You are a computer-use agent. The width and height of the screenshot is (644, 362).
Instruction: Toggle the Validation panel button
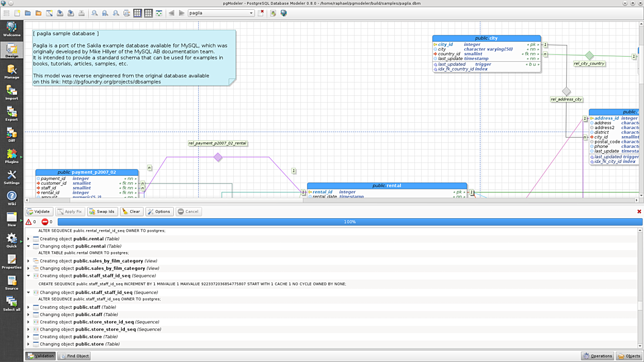(40, 356)
